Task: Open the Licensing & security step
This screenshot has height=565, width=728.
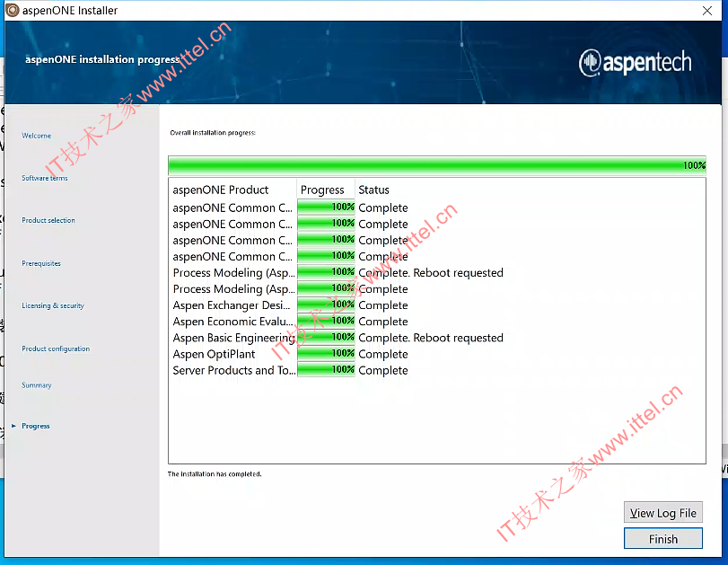Action: click(53, 305)
